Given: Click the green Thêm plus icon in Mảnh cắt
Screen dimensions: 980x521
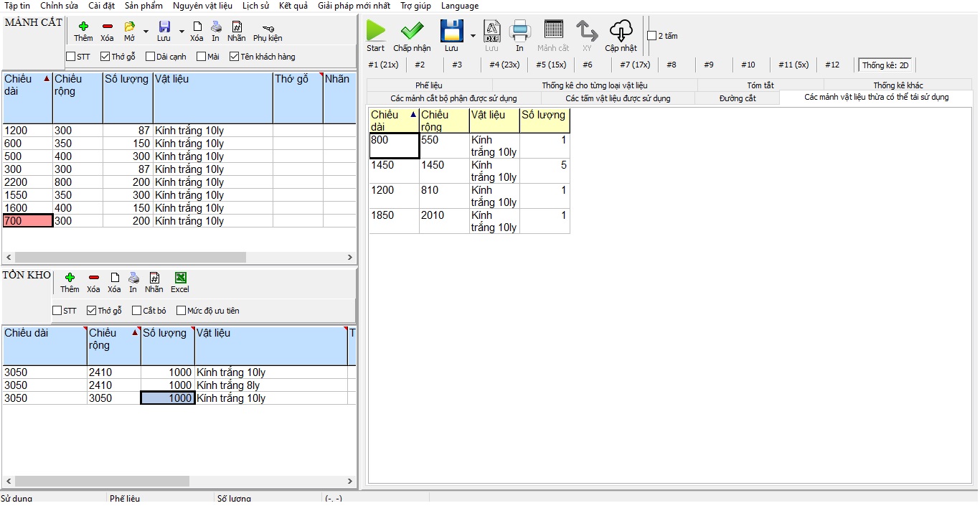Looking at the screenshot, I should coord(83,27).
